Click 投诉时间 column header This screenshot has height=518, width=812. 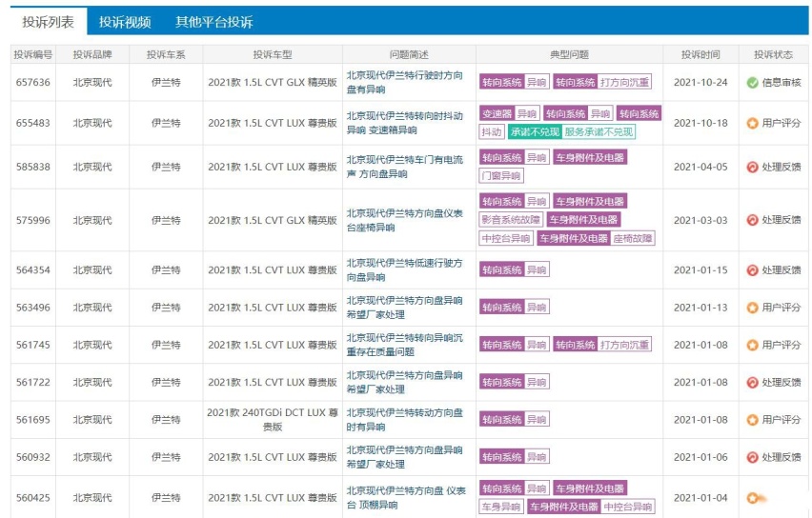click(x=700, y=55)
